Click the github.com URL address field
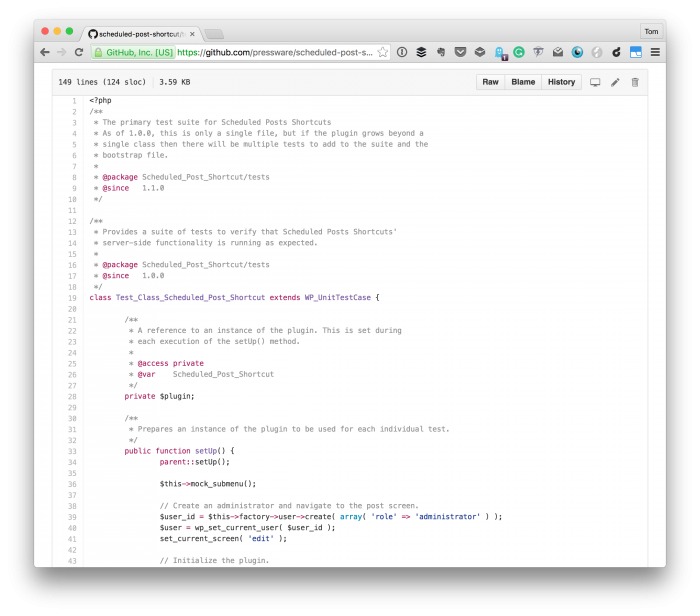The width and height of the screenshot is (700, 616). [x=275, y=52]
